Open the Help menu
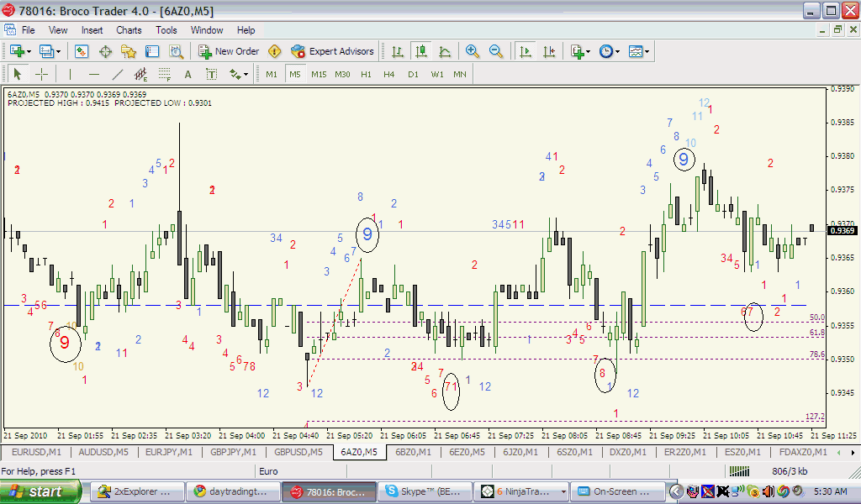 coord(246,30)
